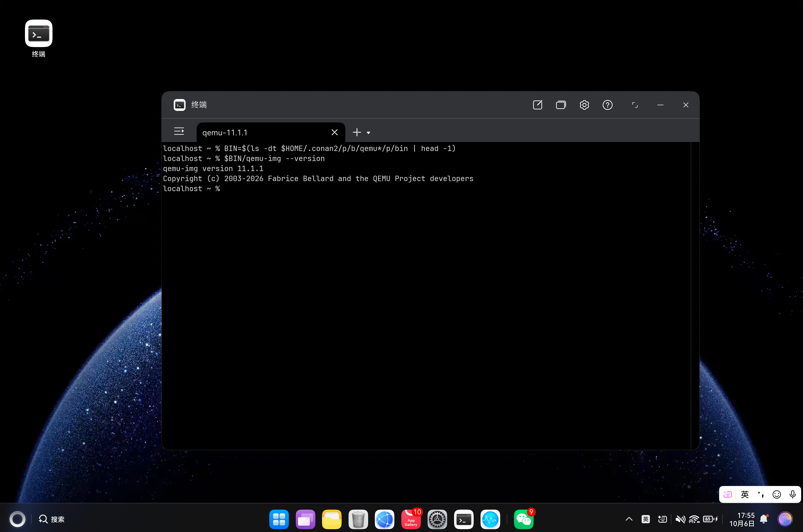Screen dimensions: 803x532
Task: Open terminal settings gear icon
Action: pyautogui.click(x=584, y=105)
